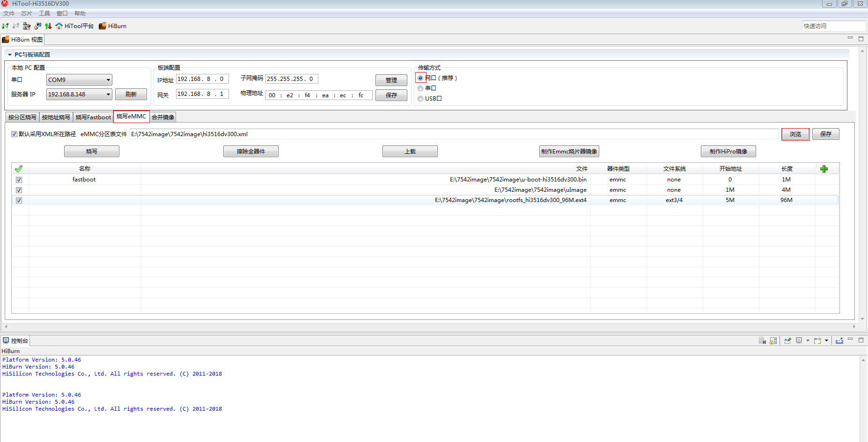
Task: Click the 擦除全器件 button
Action: [250, 152]
